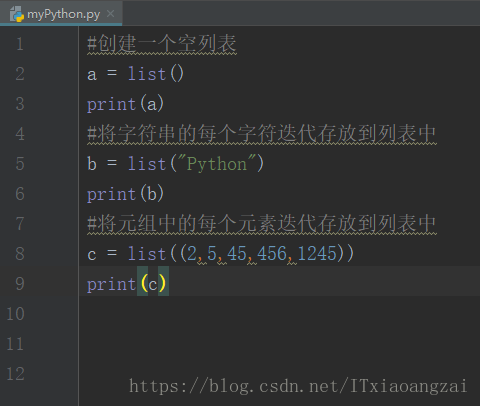This screenshot has height=406, width=480.
Task: Click line number 6 in the gutter
Action: coord(20,194)
